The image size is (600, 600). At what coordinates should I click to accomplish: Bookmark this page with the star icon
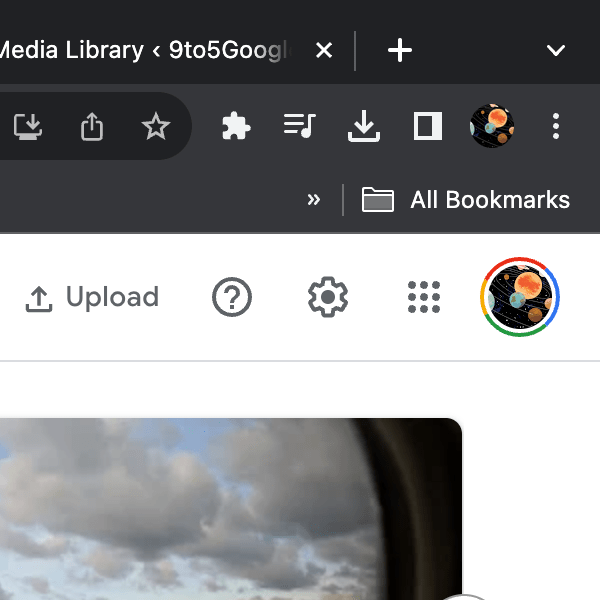(x=156, y=126)
